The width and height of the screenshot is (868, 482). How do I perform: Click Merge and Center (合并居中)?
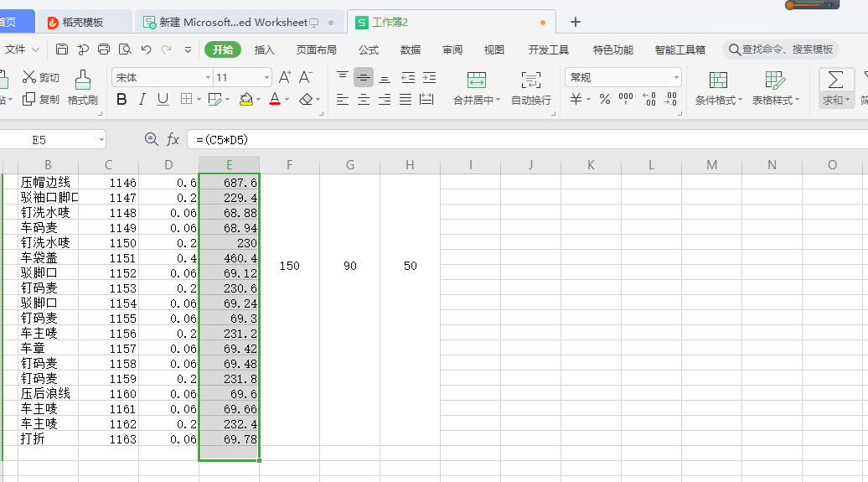coord(477,88)
